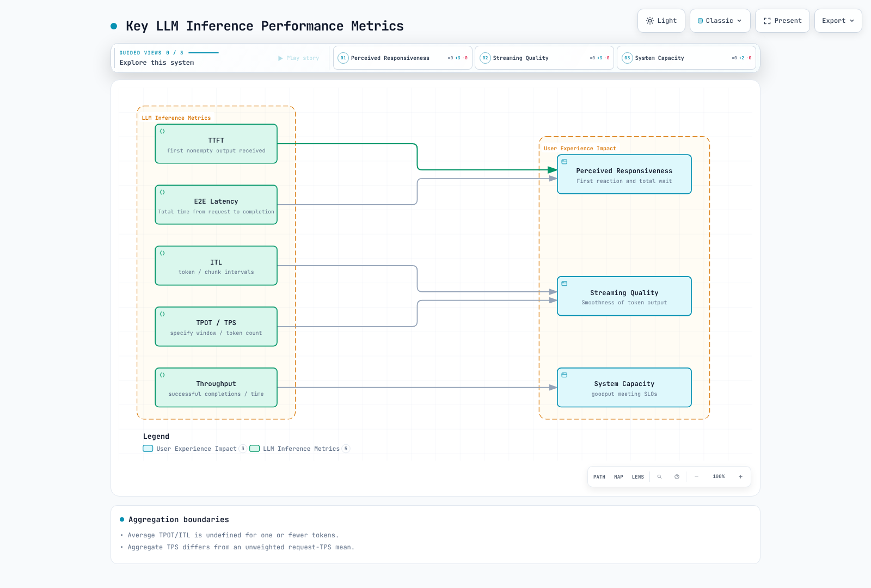Zoom out with the minus button
This screenshot has height=588, width=871.
696,477
